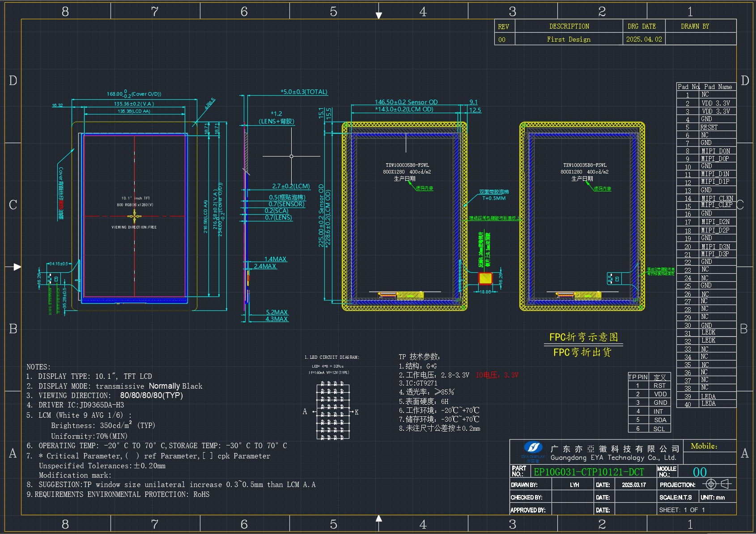The image size is (756, 534).
Task: Click the "3.IC:GT9271" TP parameter line
Action: point(418,383)
